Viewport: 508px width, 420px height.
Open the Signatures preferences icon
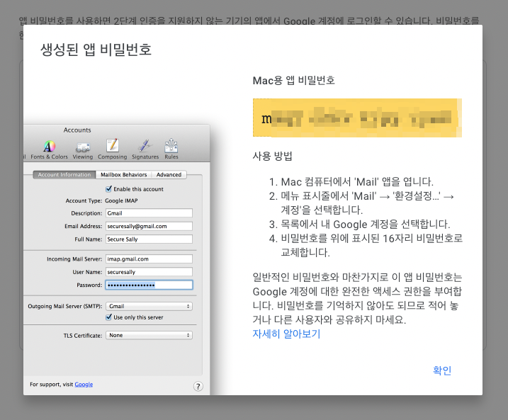click(145, 149)
